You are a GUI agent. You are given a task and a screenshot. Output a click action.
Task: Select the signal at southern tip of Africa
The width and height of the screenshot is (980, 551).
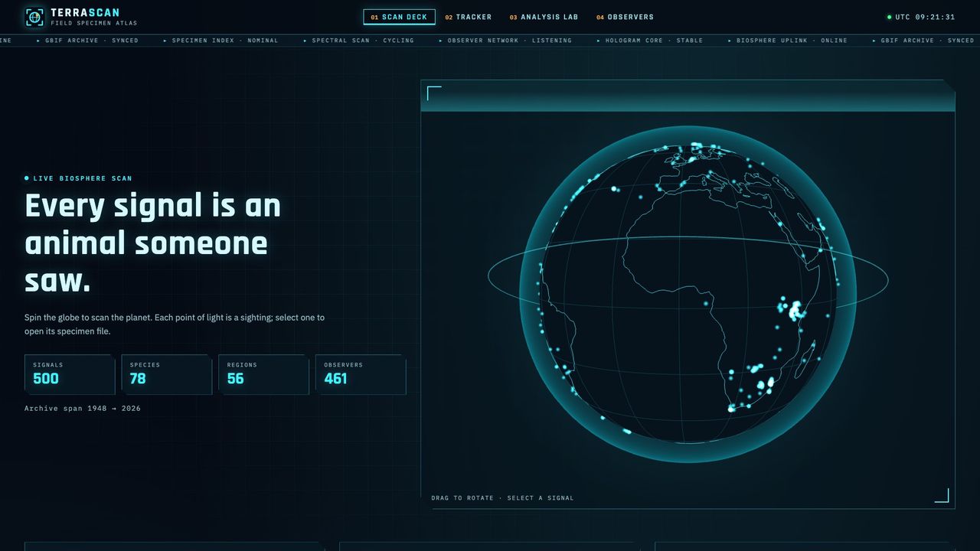pos(731,408)
